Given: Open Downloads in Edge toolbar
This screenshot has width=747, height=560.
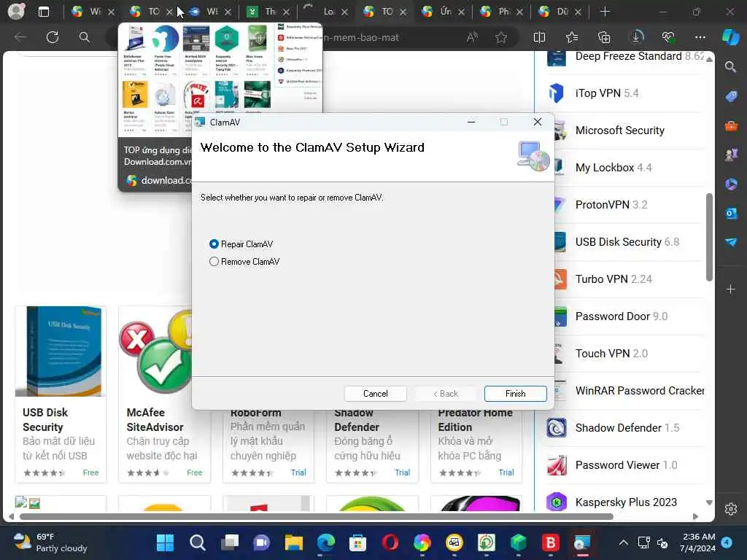Looking at the screenshot, I should 636,37.
